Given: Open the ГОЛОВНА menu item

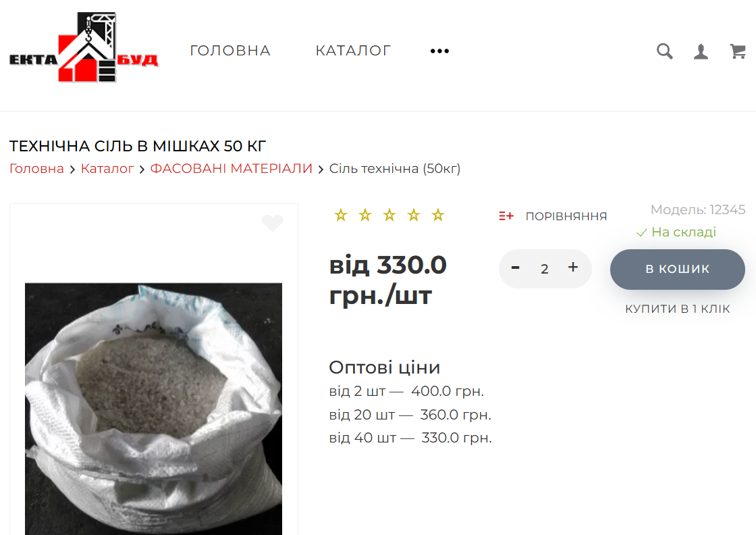Looking at the screenshot, I should pyautogui.click(x=230, y=51).
